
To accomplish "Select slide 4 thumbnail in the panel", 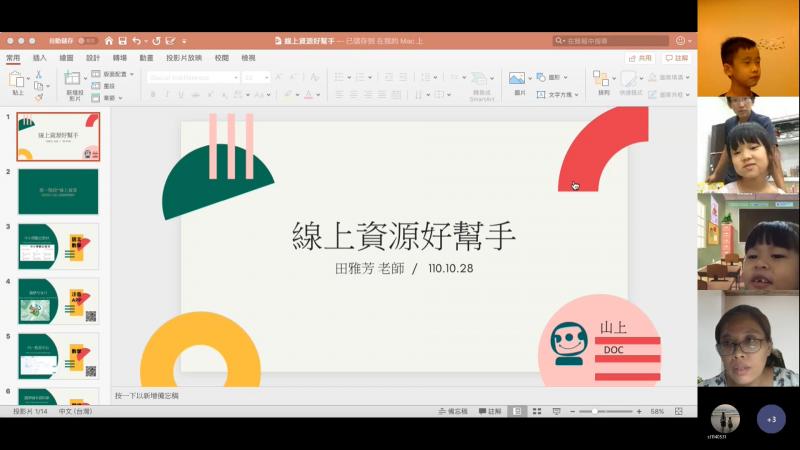I will (x=58, y=302).
